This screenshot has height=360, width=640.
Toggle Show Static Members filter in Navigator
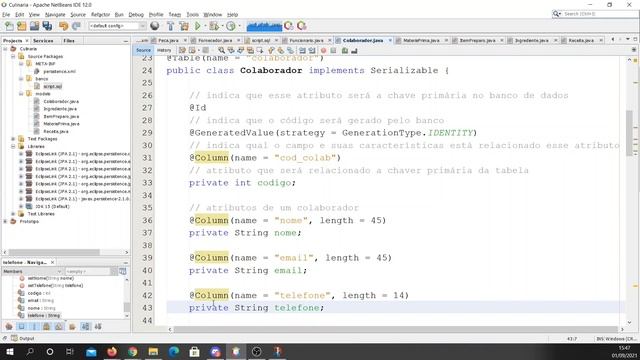(34, 327)
